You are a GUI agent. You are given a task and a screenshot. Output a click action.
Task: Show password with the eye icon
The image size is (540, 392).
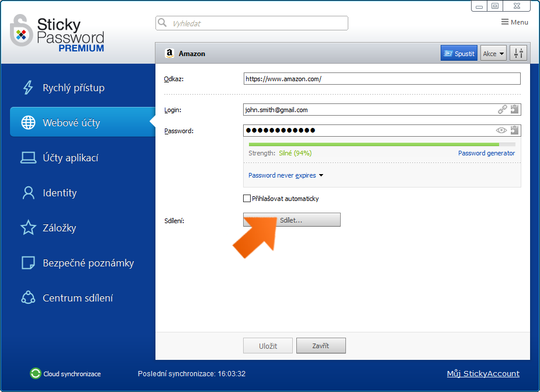[501, 130]
